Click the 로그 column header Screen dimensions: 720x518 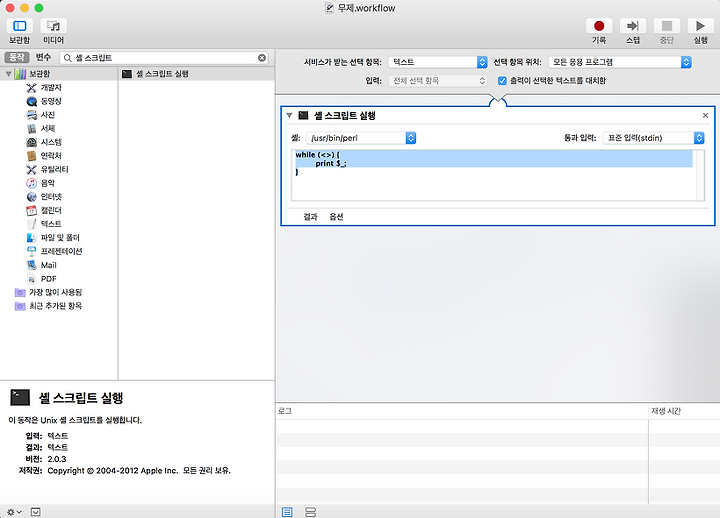461,411
